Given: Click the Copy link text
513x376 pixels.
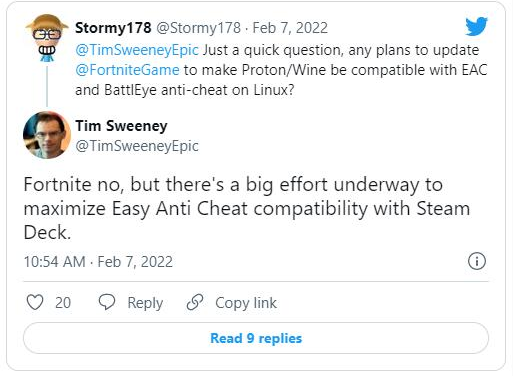Looking at the screenshot, I should (x=246, y=303).
